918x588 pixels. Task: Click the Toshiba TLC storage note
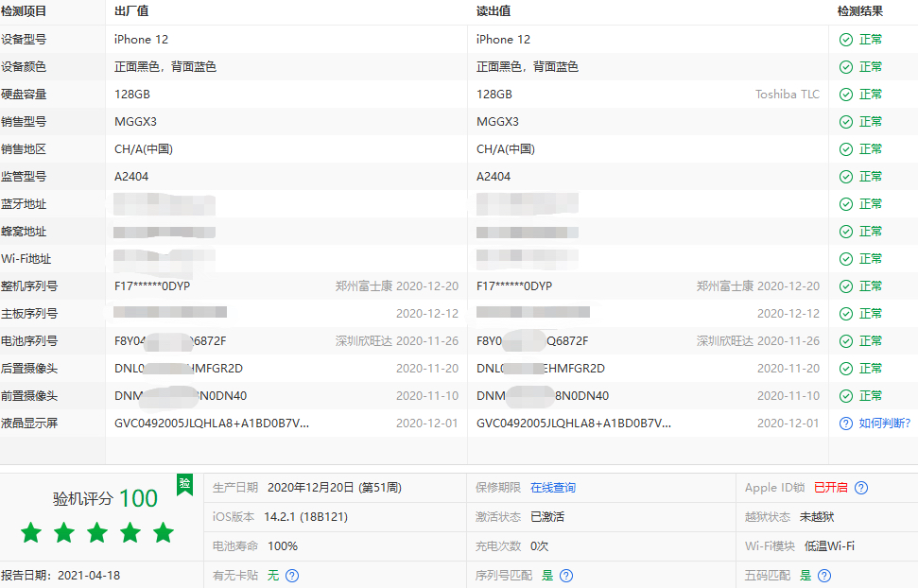[x=788, y=95]
